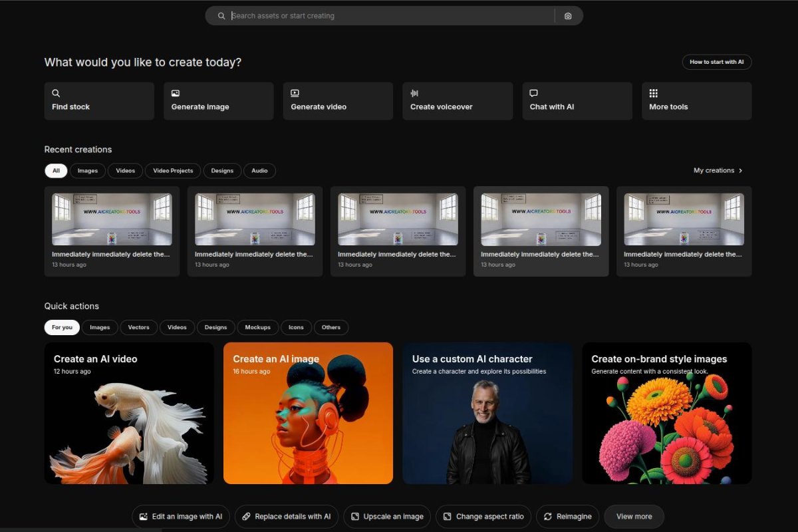The height and width of the screenshot is (532, 798).
Task: Filter recent creations by Videos
Action: pyautogui.click(x=125, y=171)
